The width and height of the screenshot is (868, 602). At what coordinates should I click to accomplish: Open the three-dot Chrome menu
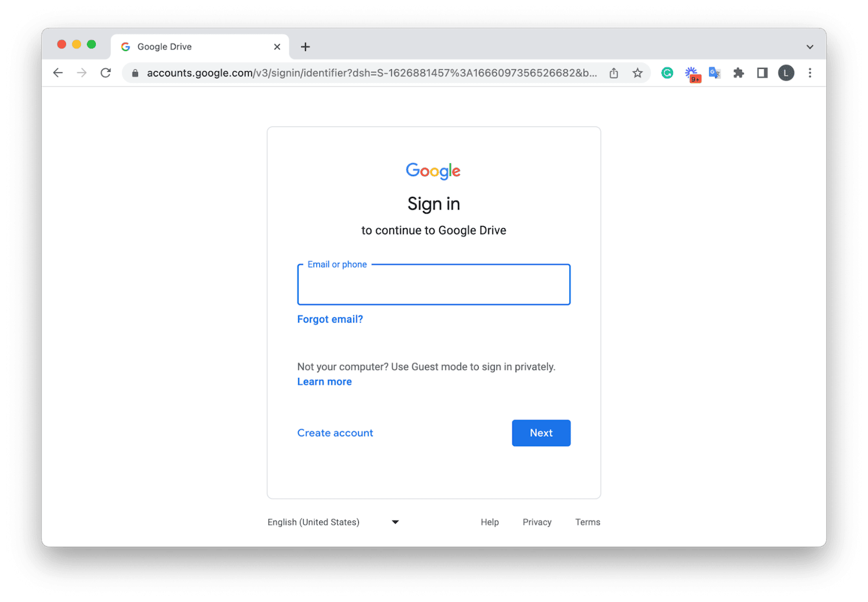click(x=810, y=72)
